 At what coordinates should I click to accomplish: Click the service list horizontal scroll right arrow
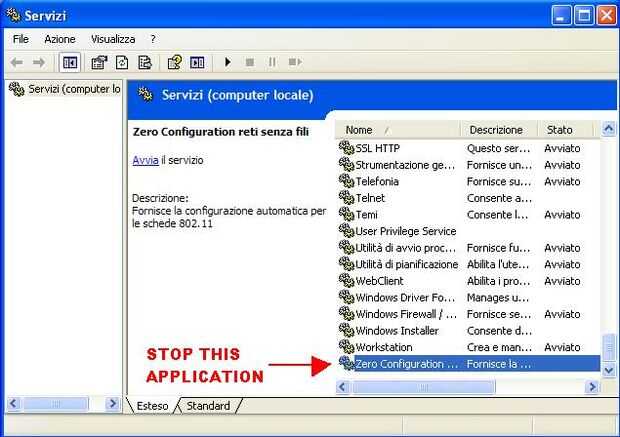click(x=592, y=387)
